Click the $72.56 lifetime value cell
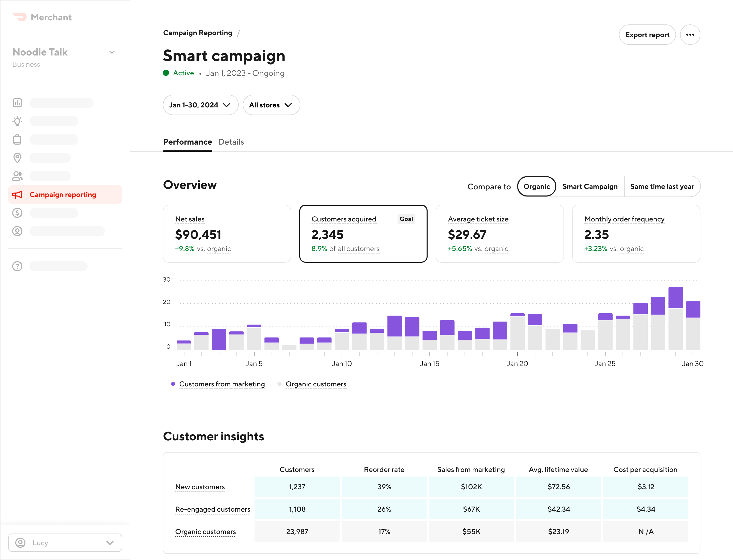733x560 pixels. 558,487
